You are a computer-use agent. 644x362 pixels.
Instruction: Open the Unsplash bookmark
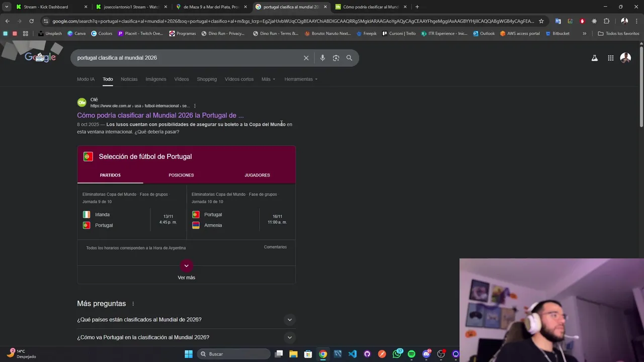[x=50, y=34]
